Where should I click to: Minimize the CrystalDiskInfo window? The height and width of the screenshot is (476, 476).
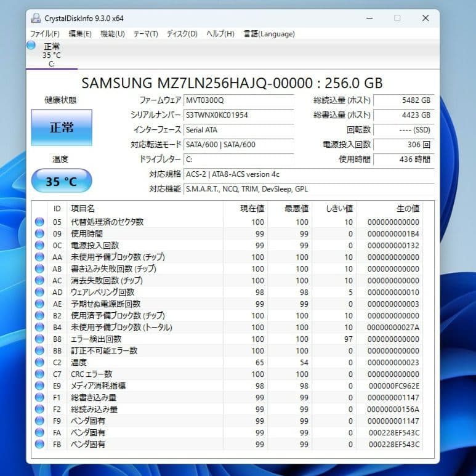tap(369, 18)
